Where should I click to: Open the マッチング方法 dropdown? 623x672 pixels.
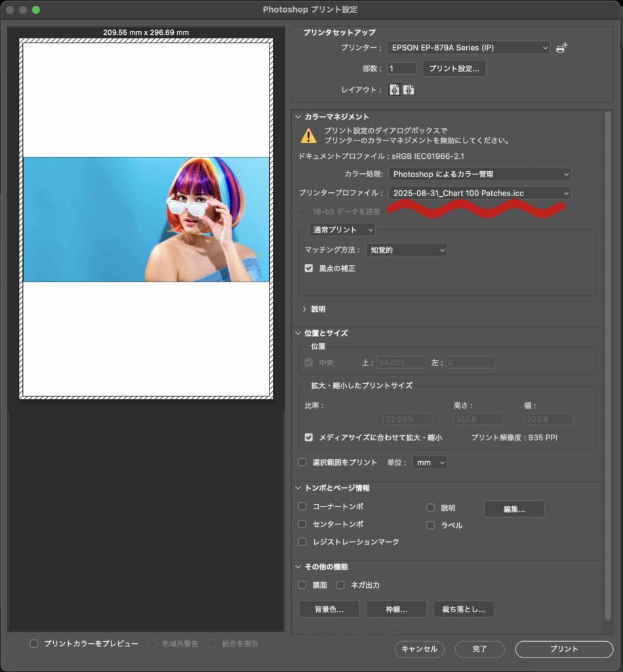pyautogui.click(x=406, y=250)
